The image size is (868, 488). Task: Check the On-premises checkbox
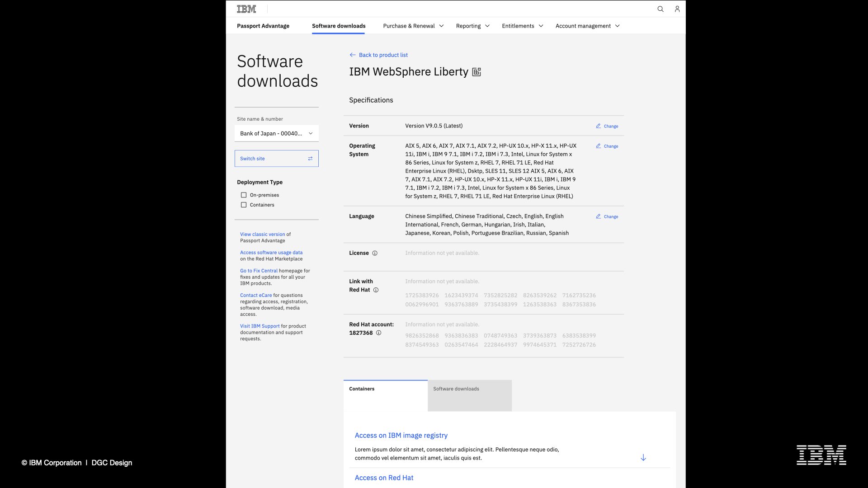(x=244, y=195)
